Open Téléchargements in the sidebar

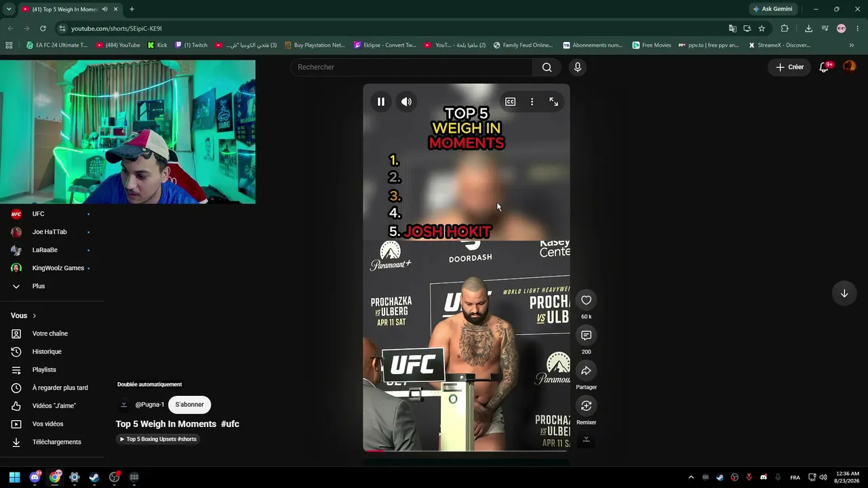(56, 442)
